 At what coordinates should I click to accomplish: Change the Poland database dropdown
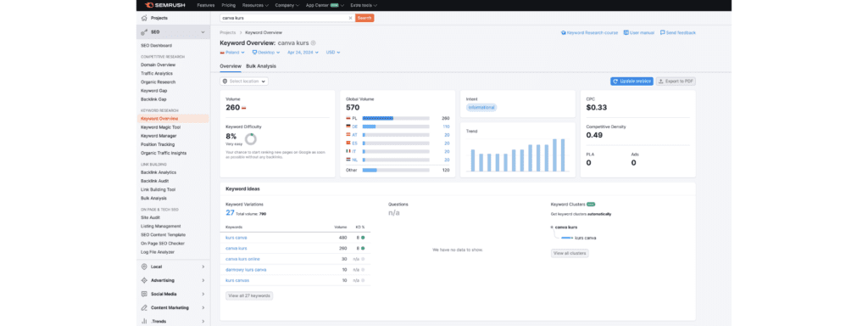[232, 52]
